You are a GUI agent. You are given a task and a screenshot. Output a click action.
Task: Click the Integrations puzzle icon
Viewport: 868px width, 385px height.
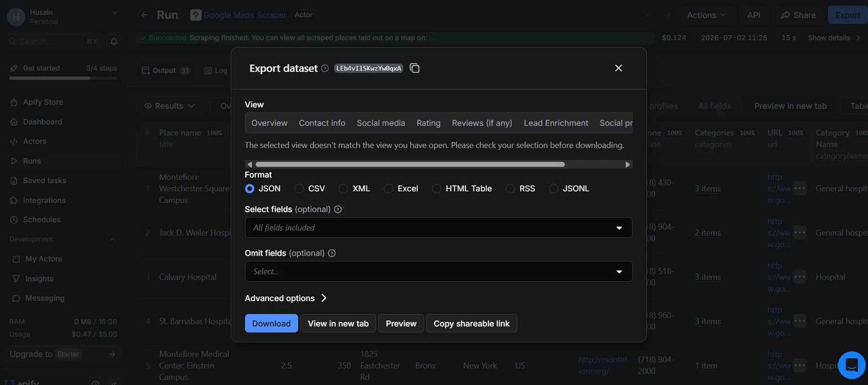[x=14, y=200]
